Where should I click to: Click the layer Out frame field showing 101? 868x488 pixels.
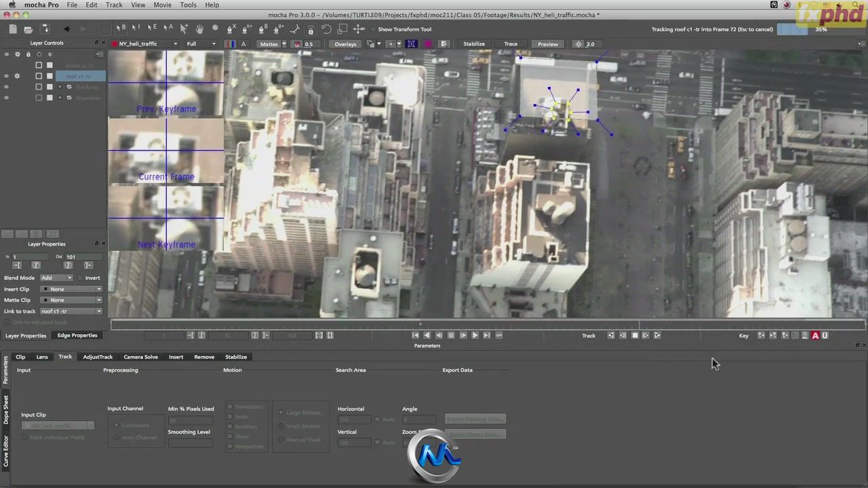coord(83,257)
